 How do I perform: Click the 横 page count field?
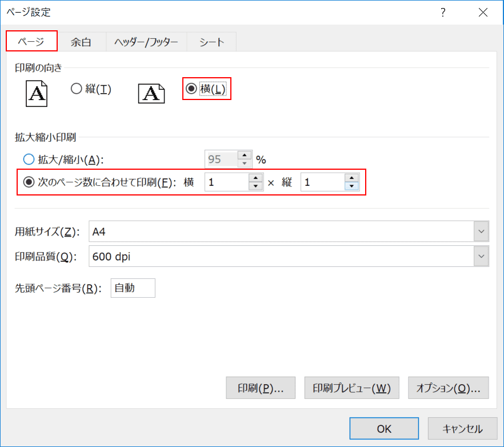227,182
